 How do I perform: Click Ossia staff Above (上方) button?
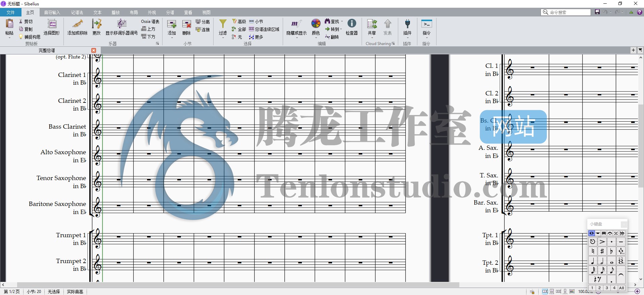(x=148, y=29)
